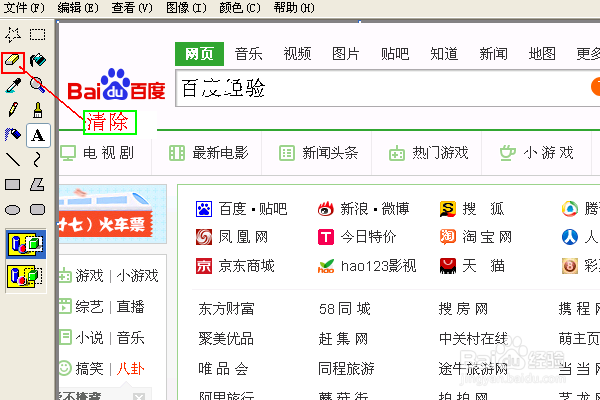
Task: Select the Brush tool
Action: [38, 110]
